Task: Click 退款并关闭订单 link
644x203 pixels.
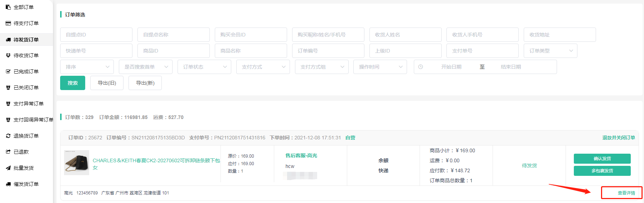Action: point(619,138)
